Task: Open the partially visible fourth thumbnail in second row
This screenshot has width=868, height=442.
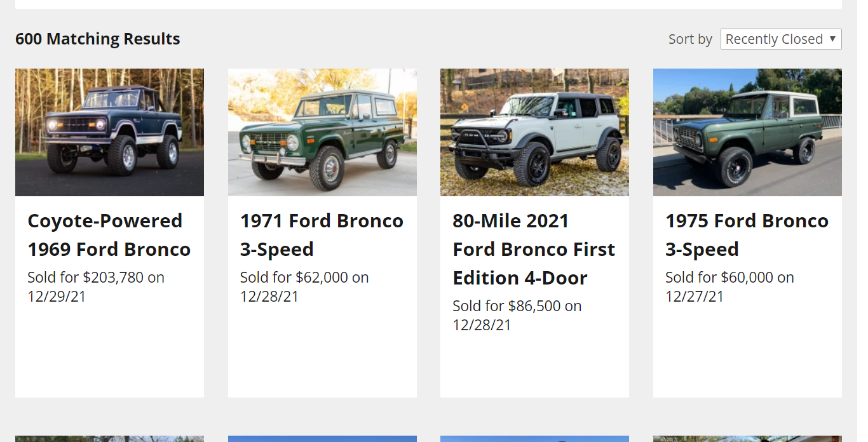Action: coord(747,439)
